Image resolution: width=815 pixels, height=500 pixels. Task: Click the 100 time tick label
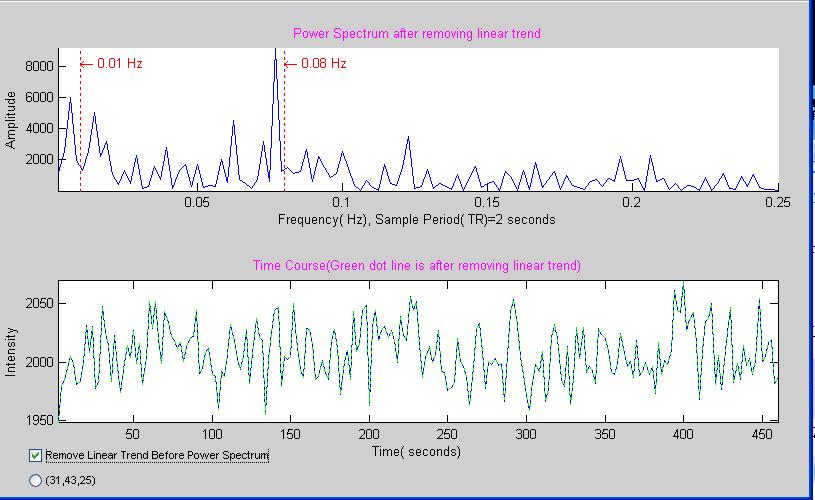(x=212, y=434)
